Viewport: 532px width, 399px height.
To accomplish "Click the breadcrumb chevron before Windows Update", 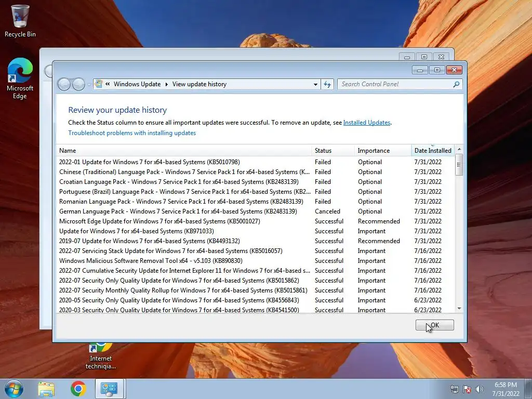I will point(108,84).
